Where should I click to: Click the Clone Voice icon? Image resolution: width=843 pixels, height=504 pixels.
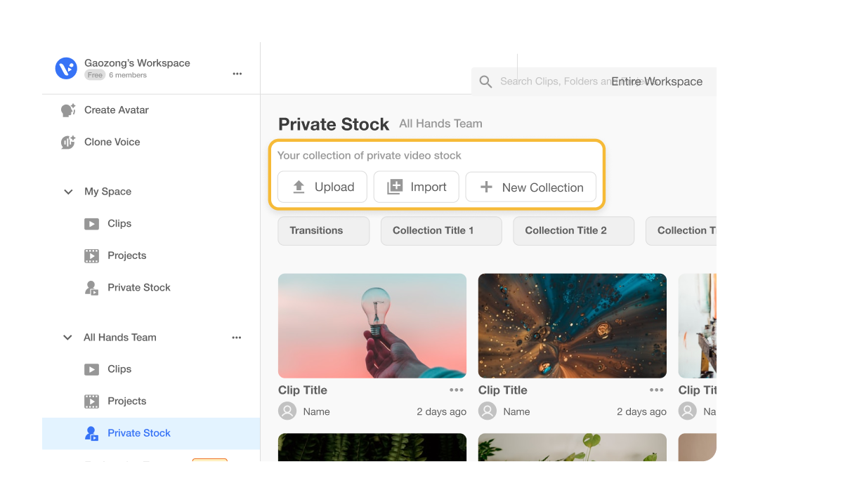pos(67,142)
